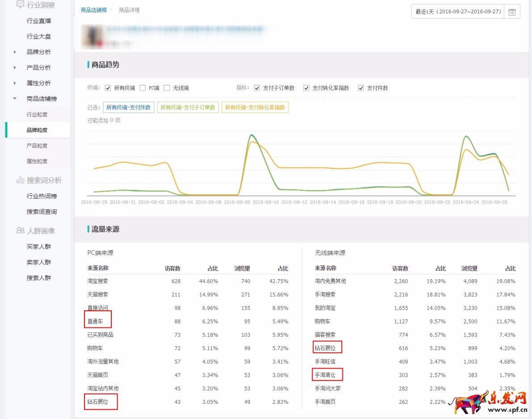Click the 44.60% visitor share value

coord(209,281)
